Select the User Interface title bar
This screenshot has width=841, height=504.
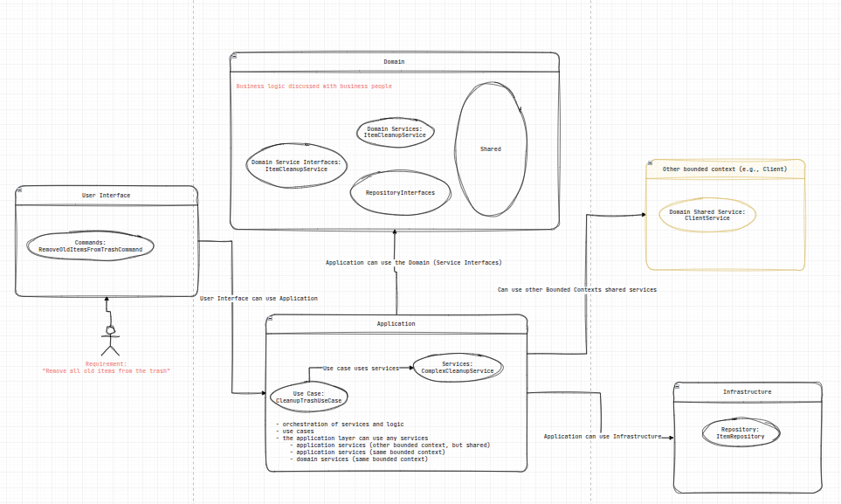pos(107,196)
